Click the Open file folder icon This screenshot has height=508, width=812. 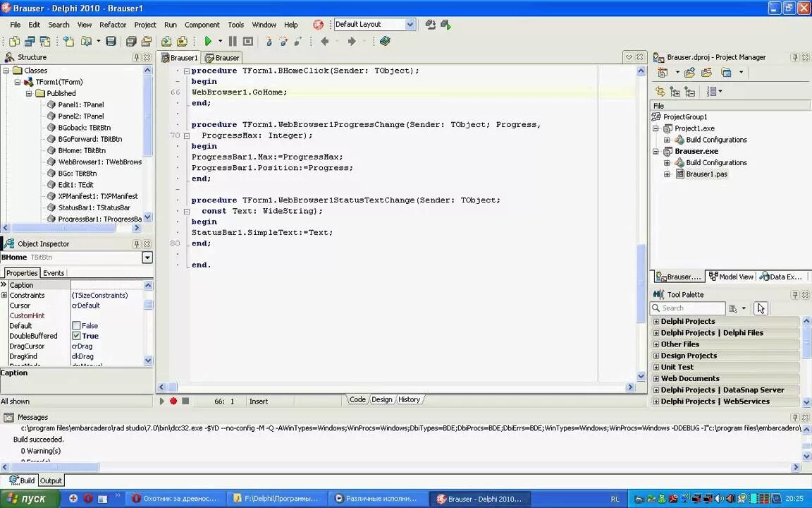click(x=86, y=42)
